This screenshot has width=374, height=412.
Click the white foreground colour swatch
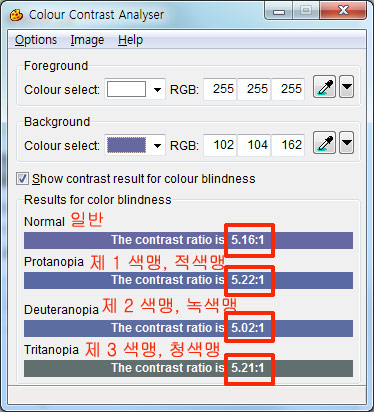point(126,89)
